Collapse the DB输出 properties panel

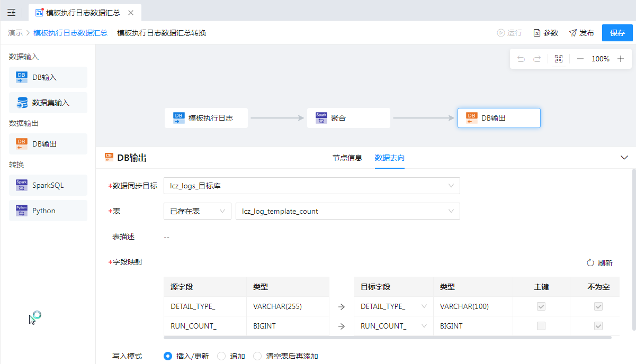[x=624, y=158]
